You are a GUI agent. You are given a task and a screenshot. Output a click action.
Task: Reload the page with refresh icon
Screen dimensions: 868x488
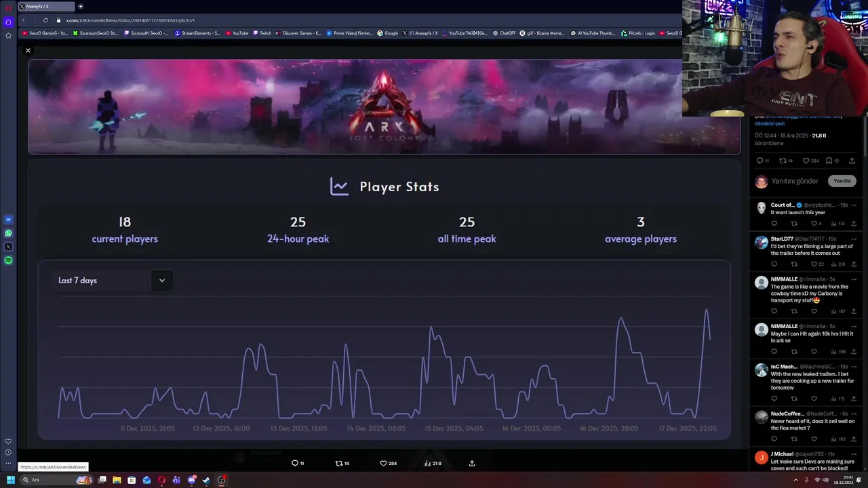coord(45,20)
